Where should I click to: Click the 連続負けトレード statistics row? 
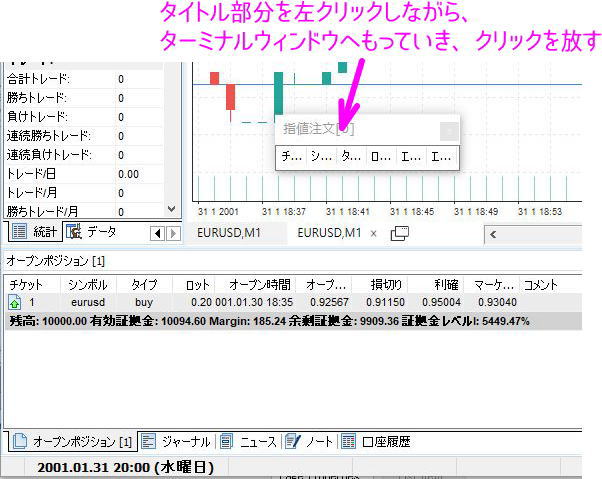tap(84, 155)
